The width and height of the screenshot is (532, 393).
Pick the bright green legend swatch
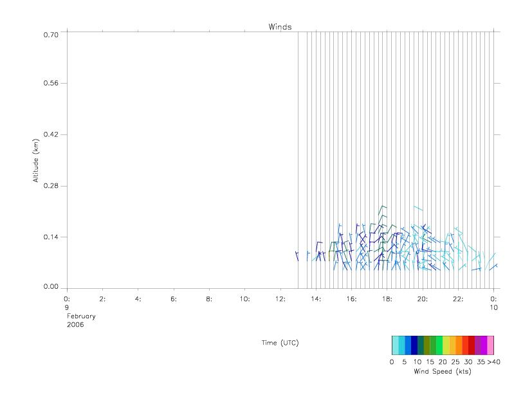(x=440, y=345)
